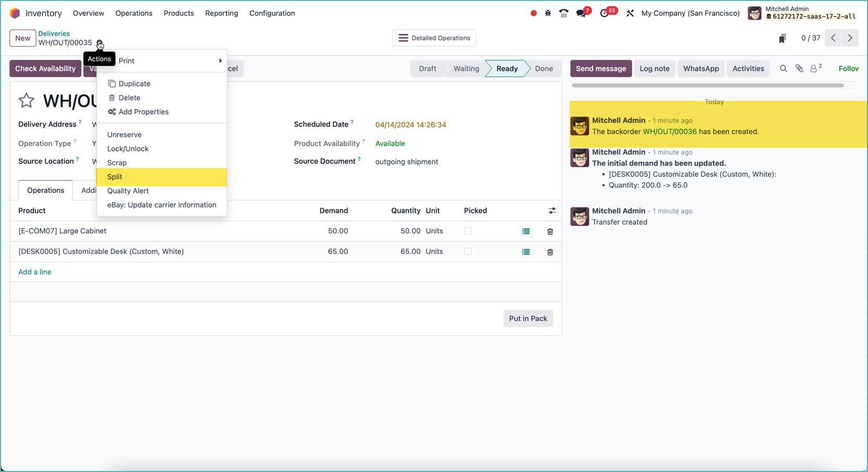868x472 pixels.
Task: Click the favorite star icon
Action: pyautogui.click(x=27, y=100)
